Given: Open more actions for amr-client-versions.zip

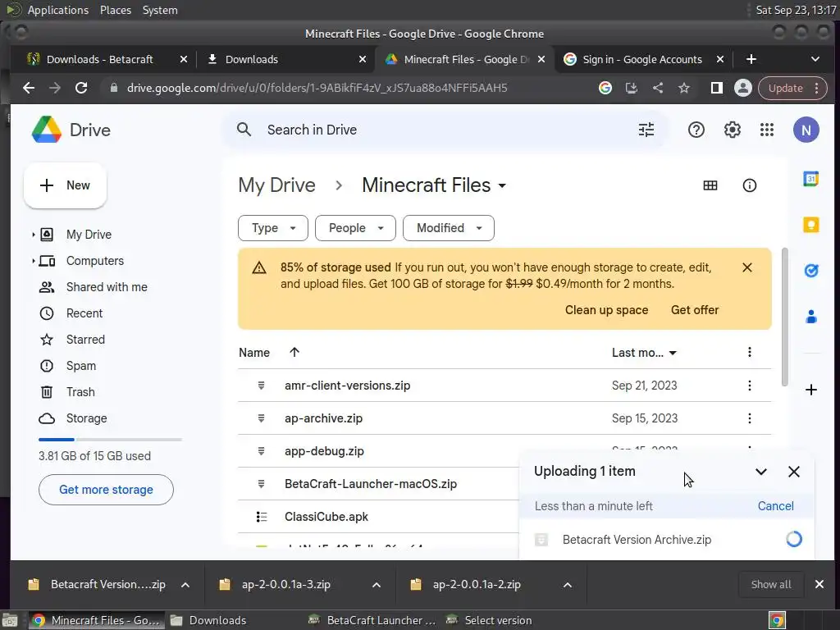Looking at the screenshot, I should 749,386.
